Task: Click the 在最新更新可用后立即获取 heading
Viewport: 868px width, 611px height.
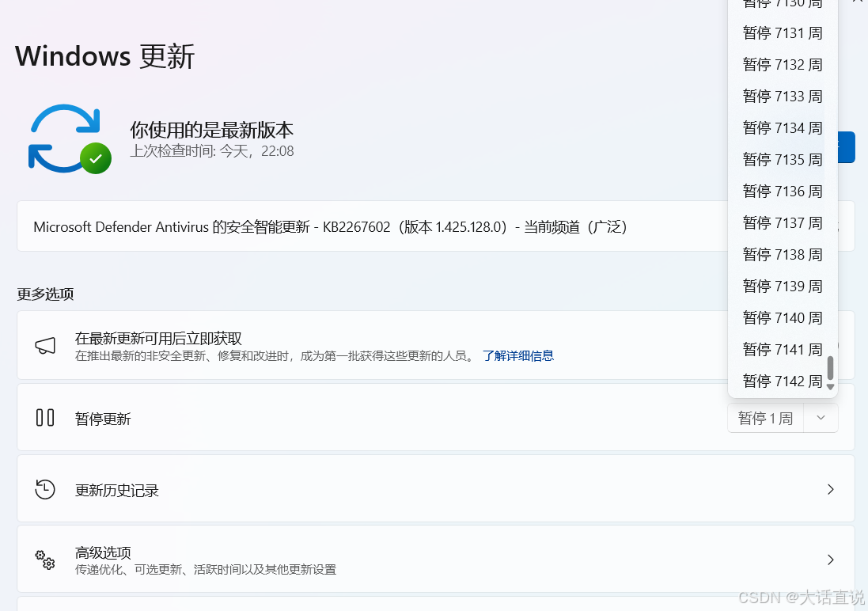Action: (x=158, y=339)
